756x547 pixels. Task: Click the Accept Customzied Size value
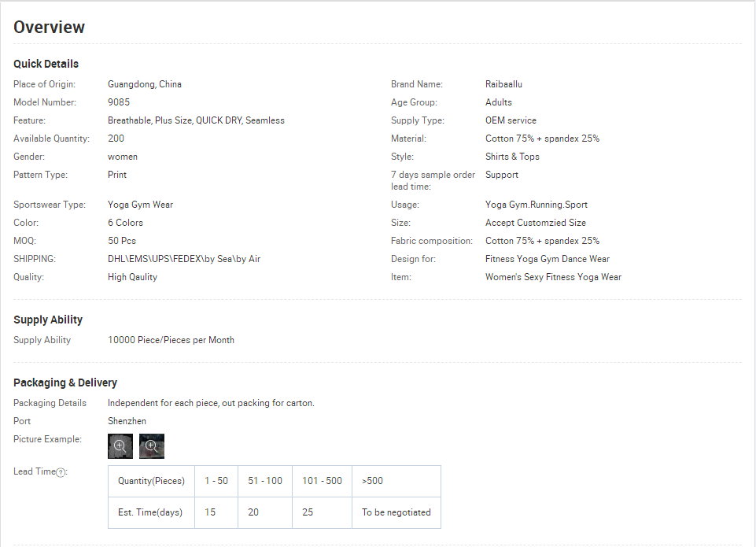click(536, 223)
